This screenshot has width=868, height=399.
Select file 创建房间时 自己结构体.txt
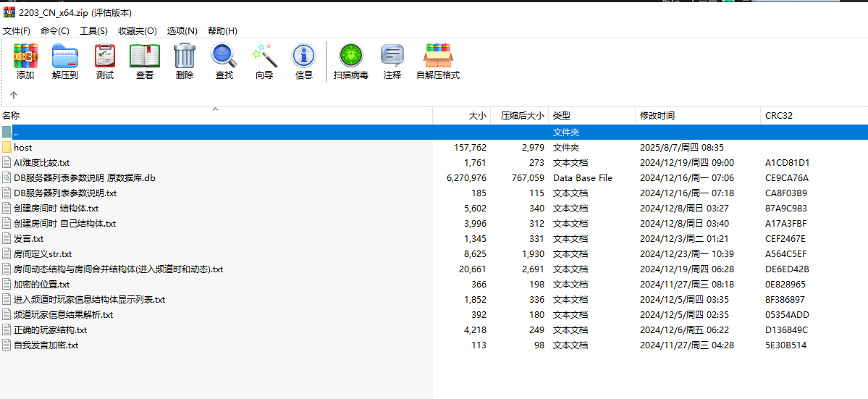(64, 224)
